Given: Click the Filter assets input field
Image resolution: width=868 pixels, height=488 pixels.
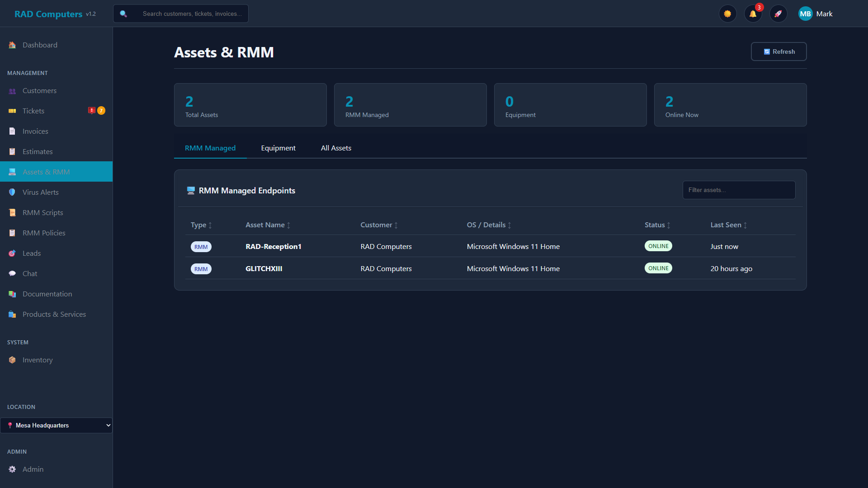Looking at the screenshot, I should click(738, 190).
